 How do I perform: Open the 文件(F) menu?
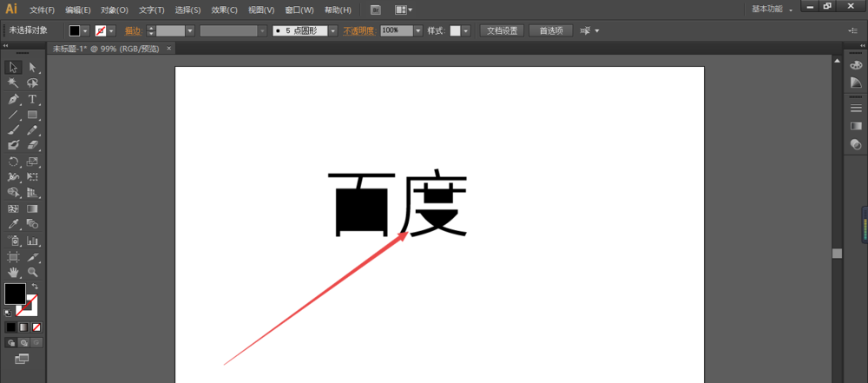coord(42,10)
